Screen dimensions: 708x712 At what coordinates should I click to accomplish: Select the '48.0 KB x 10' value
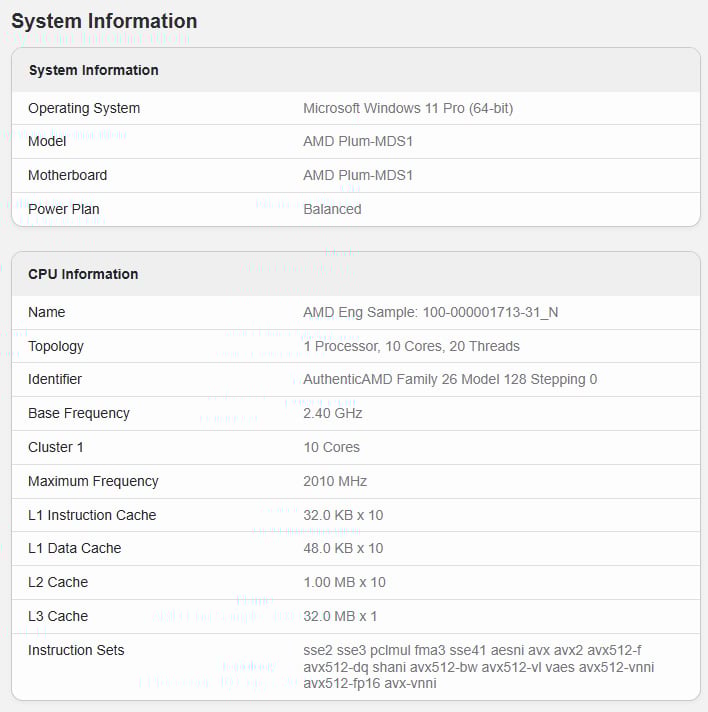pyautogui.click(x=343, y=549)
